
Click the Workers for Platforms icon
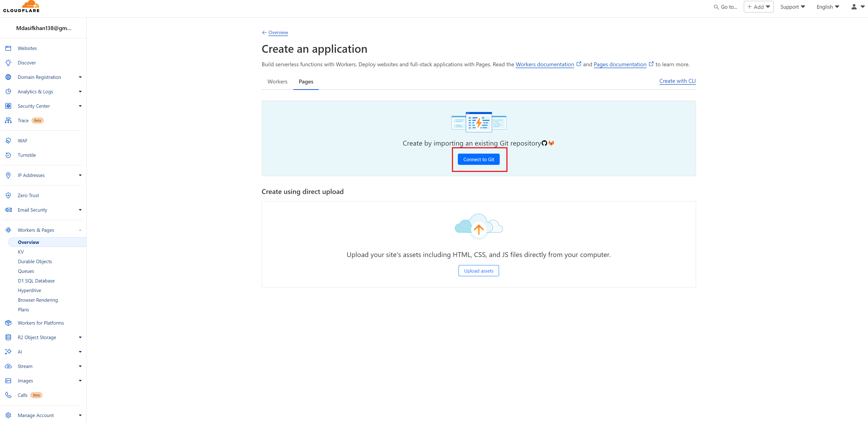pyautogui.click(x=8, y=323)
